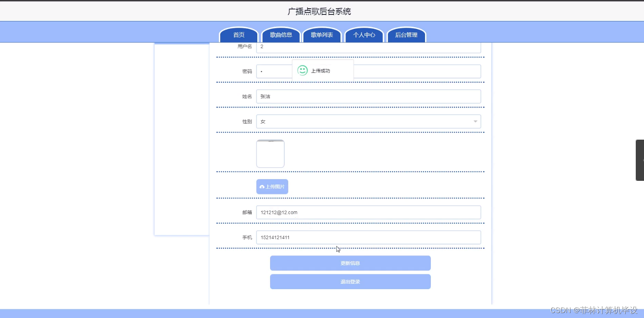The image size is (644, 318).
Task: Open the 后台管理 tab
Action: coord(406,35)
